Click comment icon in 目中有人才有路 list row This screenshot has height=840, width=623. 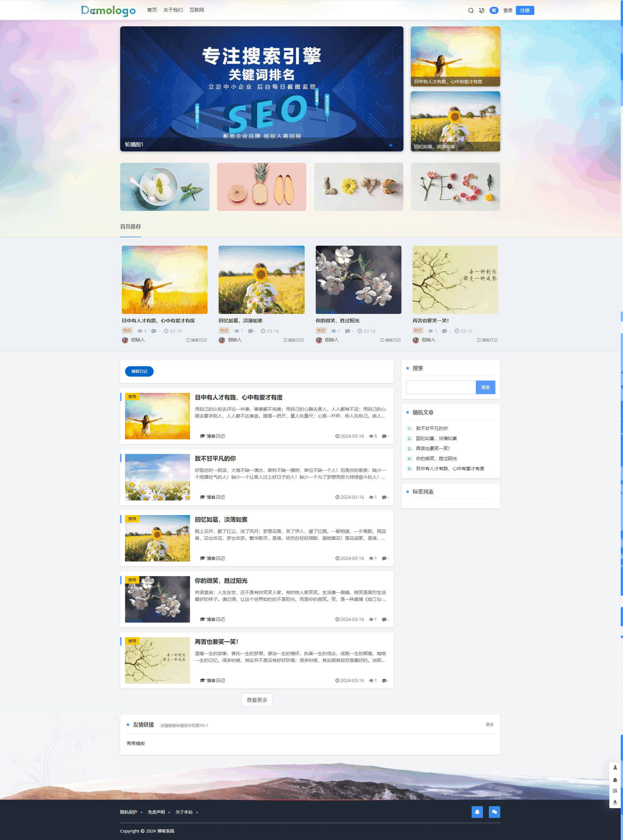coord(384,436)
